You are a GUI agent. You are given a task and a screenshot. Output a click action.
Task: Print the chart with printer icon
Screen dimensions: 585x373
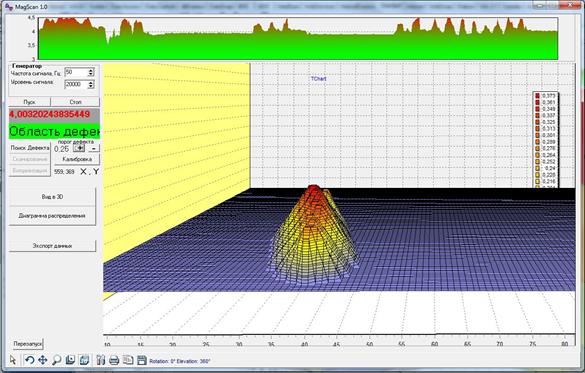pos(114,360)
